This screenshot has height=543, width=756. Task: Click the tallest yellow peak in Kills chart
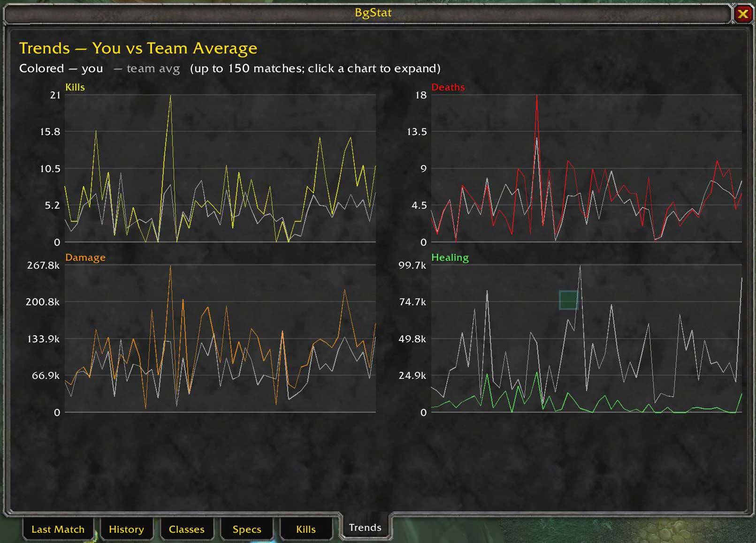[x=170, y=98]
